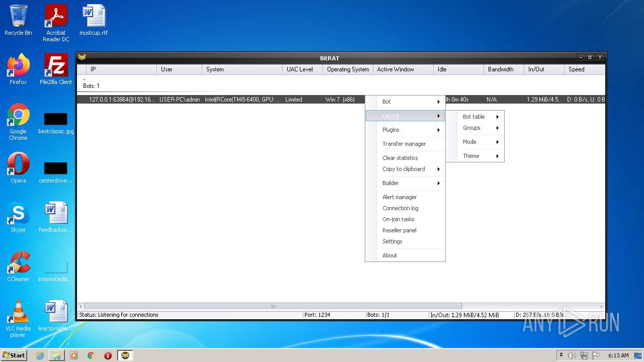Open the learnproces document icon
The width and height of the screenshot is (644, 362).
pyautogui.click(x=56, y=316)
